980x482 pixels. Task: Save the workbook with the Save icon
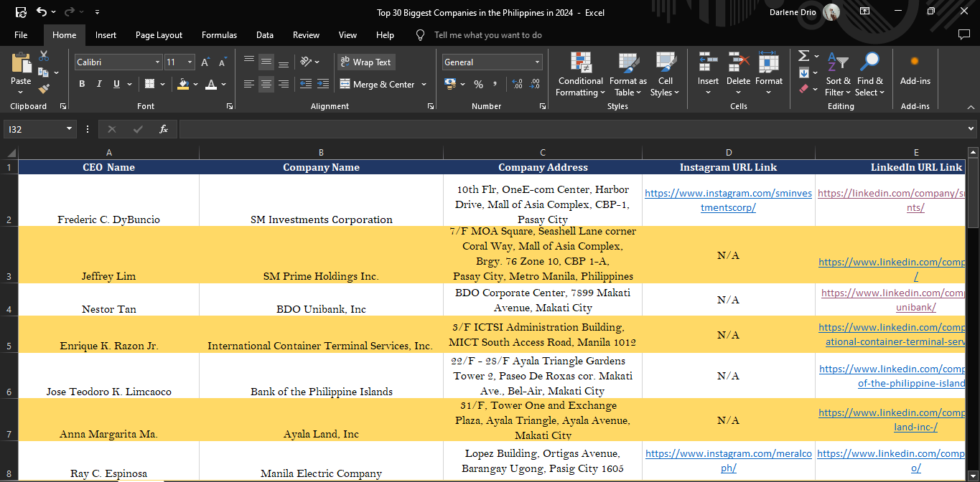click(x=21, y=11)
